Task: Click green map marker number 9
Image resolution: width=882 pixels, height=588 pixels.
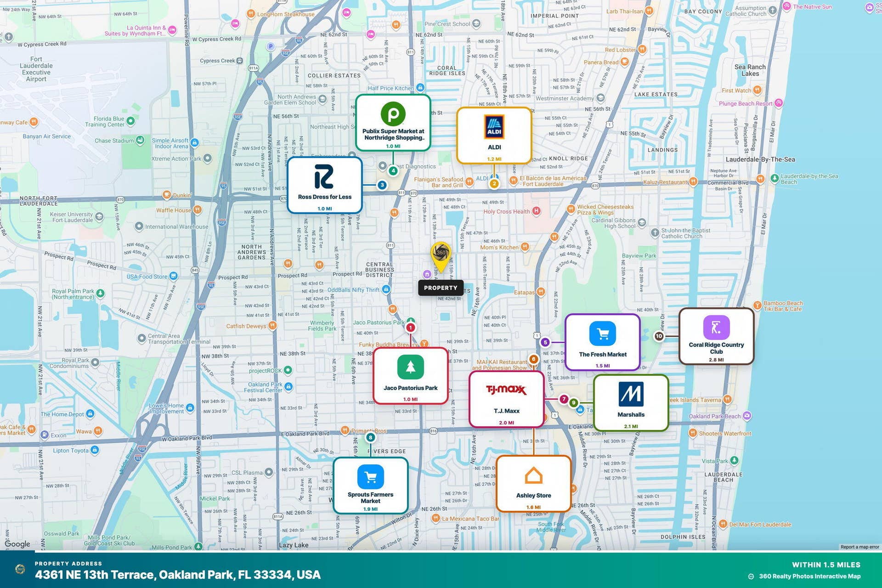Action: 573,403
